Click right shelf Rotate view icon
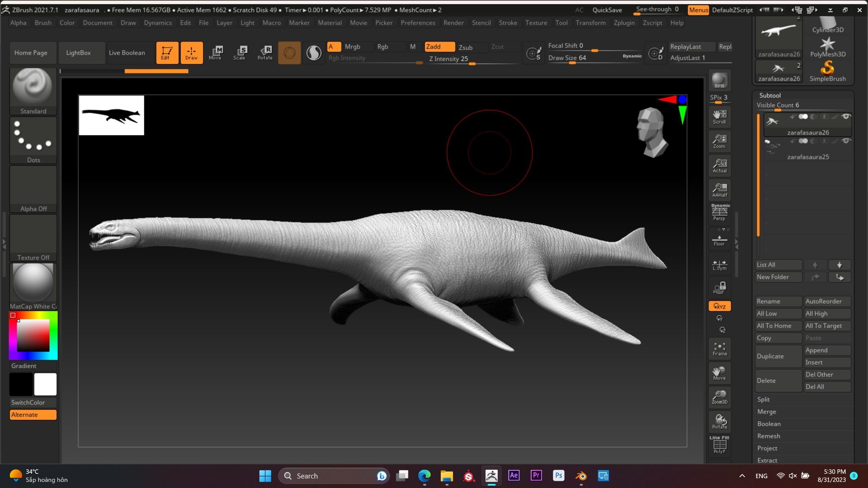 pyautogui.click(x=719, y=422)
